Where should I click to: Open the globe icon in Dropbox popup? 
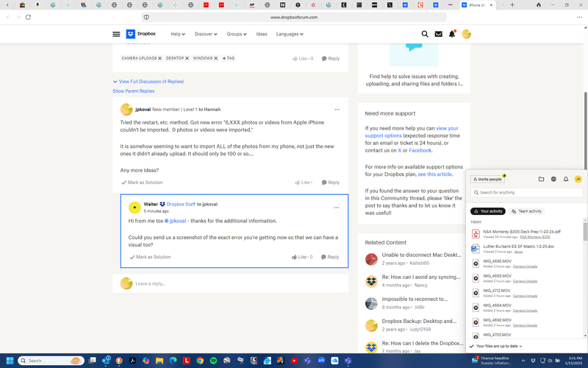click(x=553, y=179)
